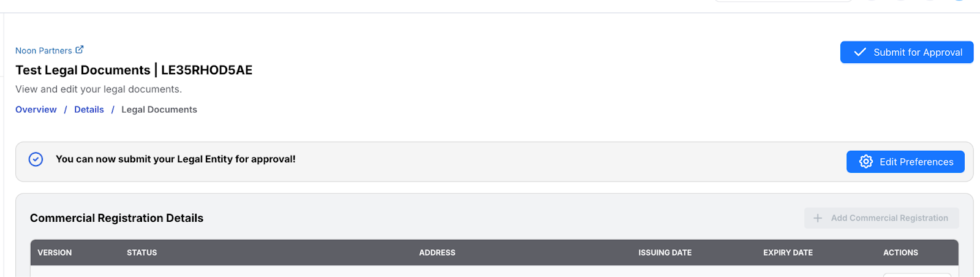The height and width of the screenshot is (277, 980).
Task: Go to Overview in the breadcrumb
Action: tap(36, 110)
